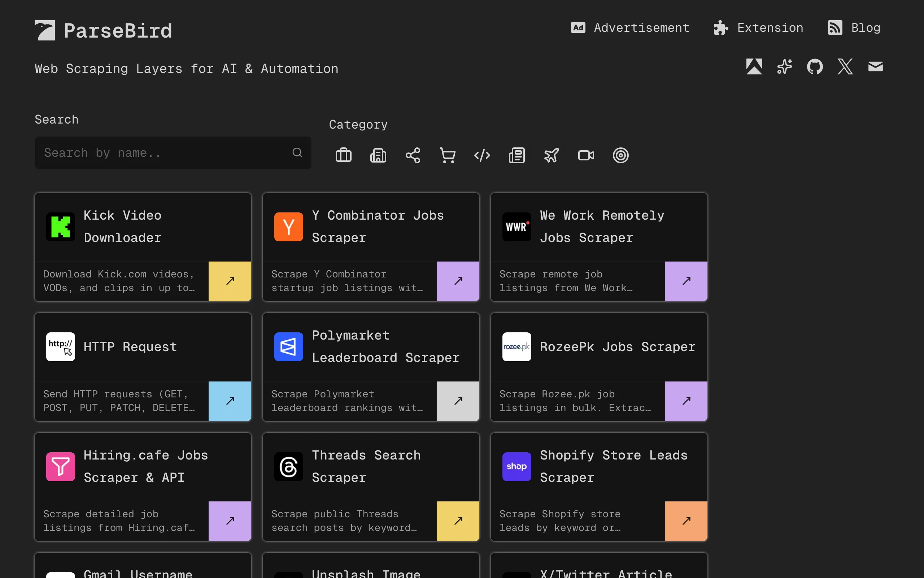The image size is (924, 578).
Task: Click the email envelope icon
Action: [x=876, y=66]
